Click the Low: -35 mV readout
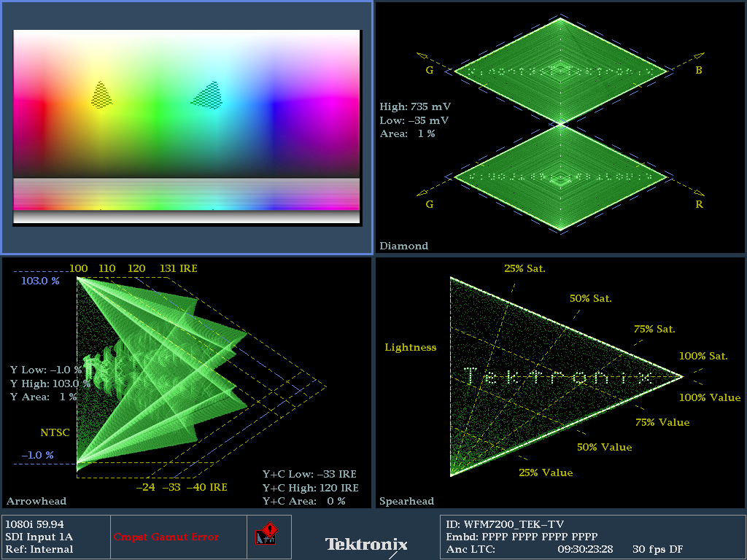 414,120
